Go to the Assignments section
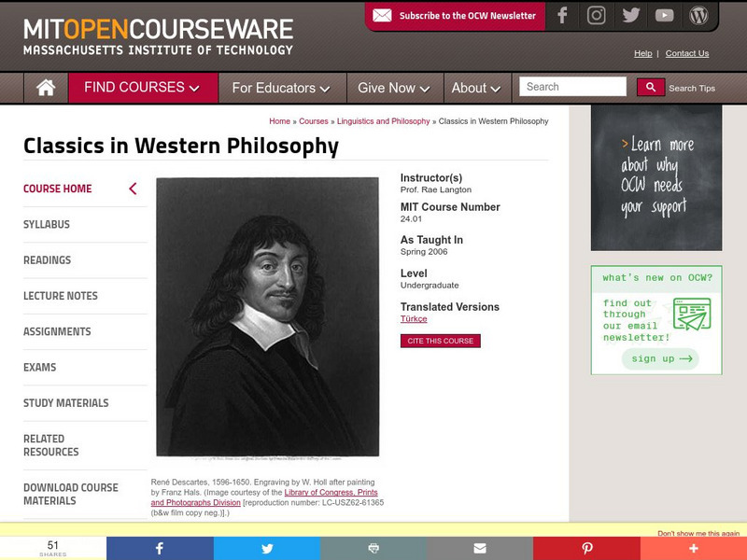The height and width of the screenshot is (560, 747). 57,331
